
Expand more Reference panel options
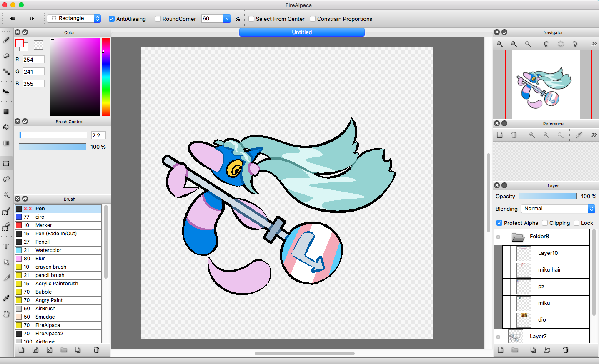click(x=594, y=135)
